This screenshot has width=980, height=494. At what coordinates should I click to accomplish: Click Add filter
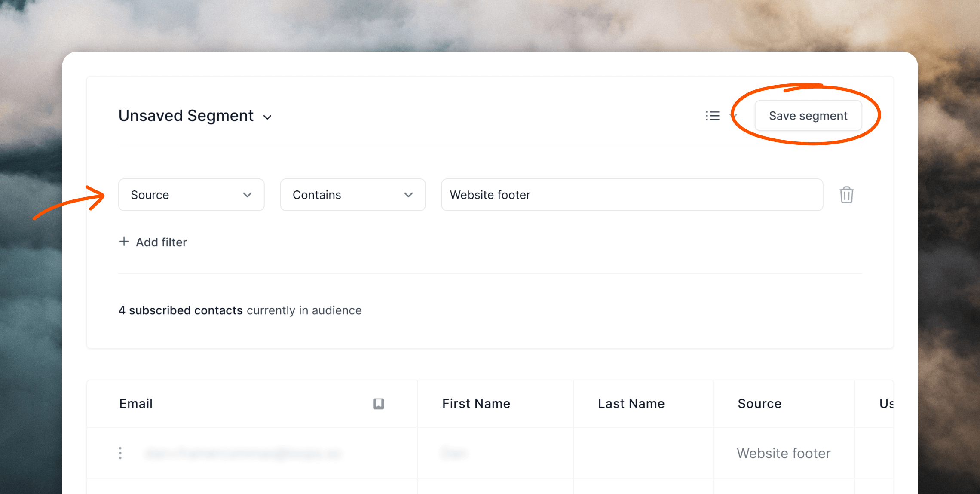(153, 242)
